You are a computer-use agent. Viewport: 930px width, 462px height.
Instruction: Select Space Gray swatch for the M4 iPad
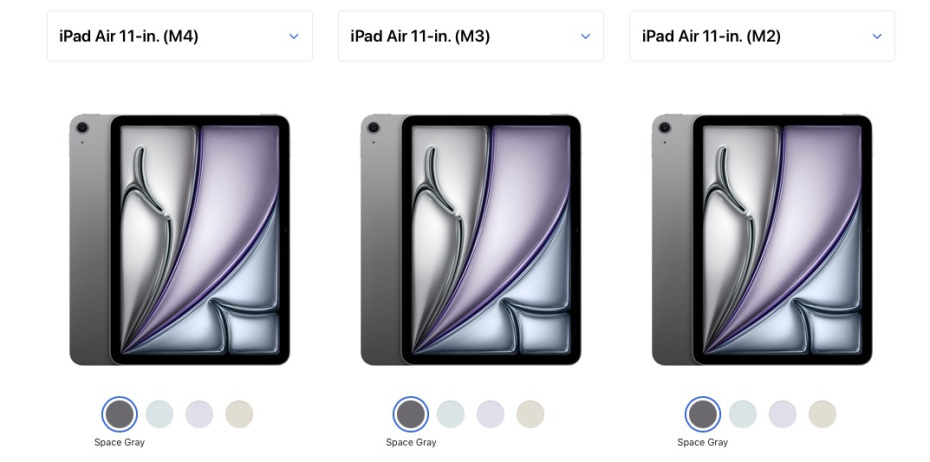tap(120, 414)
